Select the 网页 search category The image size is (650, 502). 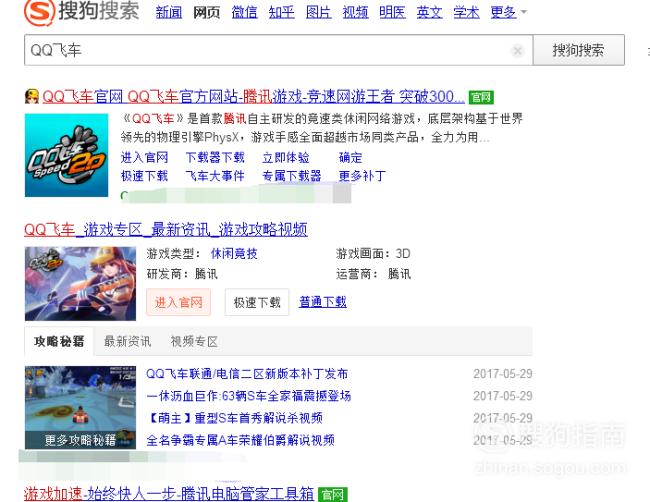tap(206, 12)
